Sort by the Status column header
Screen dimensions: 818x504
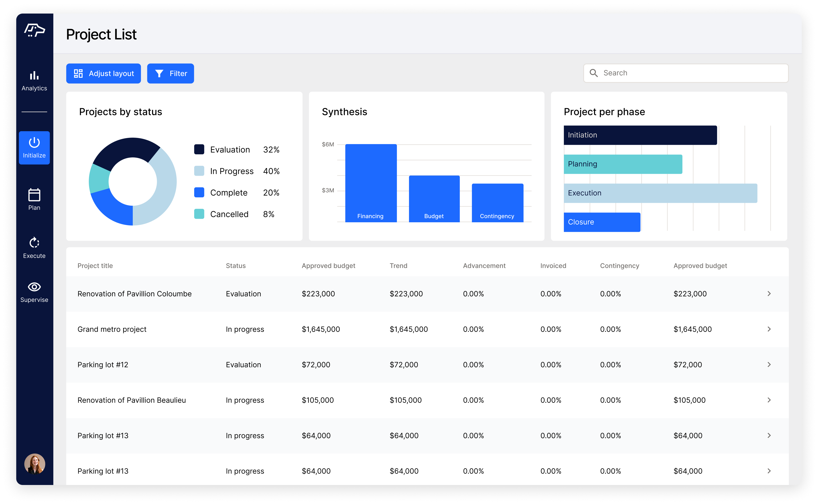[236, 266]
